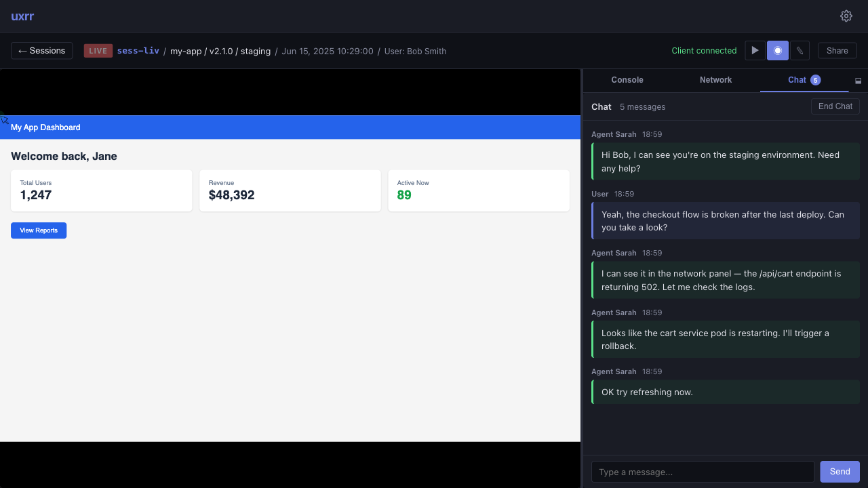Viewport: 868px width, 488px height.
Task: Switch to the Console tab
Action: 627,80
